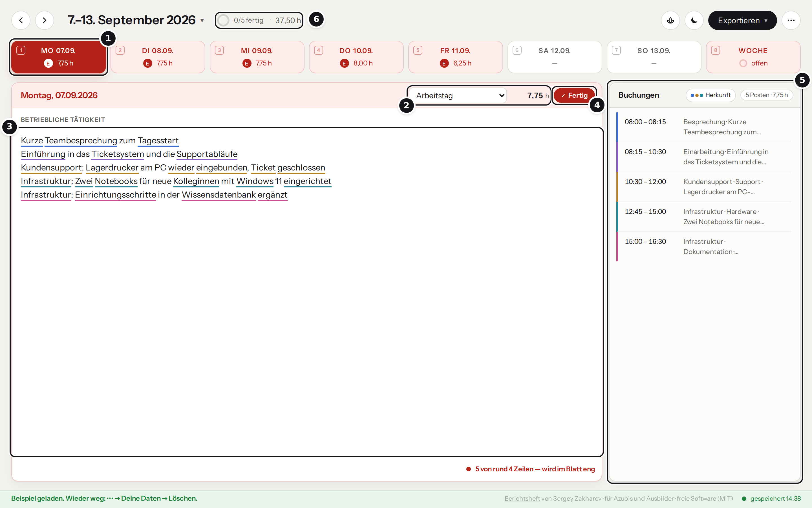This screenshot has height=508, width=812.
Task: Click into the activity text area
Action: pyautogui.click(x=307, y=292)
